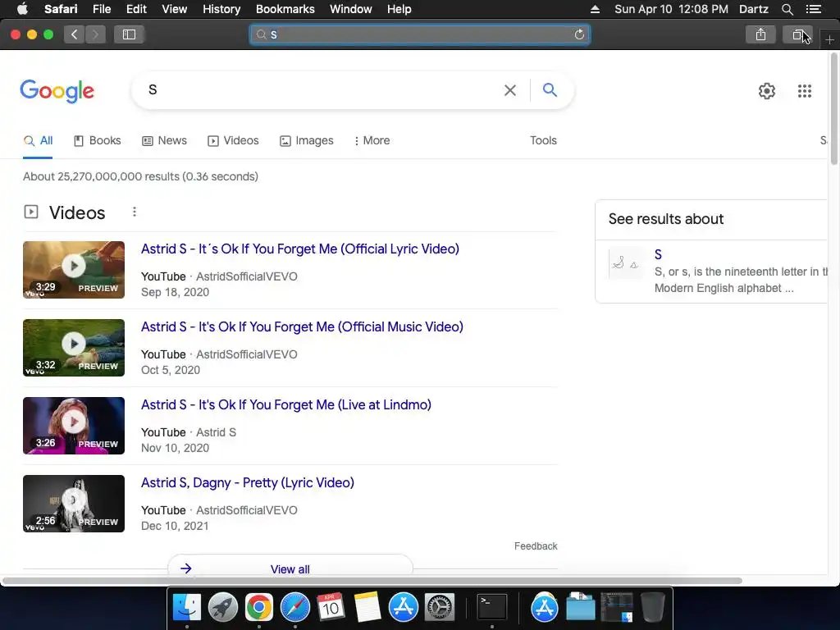Image resolution: width=840 pixels, height=630 pixels.
Task: Open Terminal from the Dock
Action: click(x=492, y=607)
